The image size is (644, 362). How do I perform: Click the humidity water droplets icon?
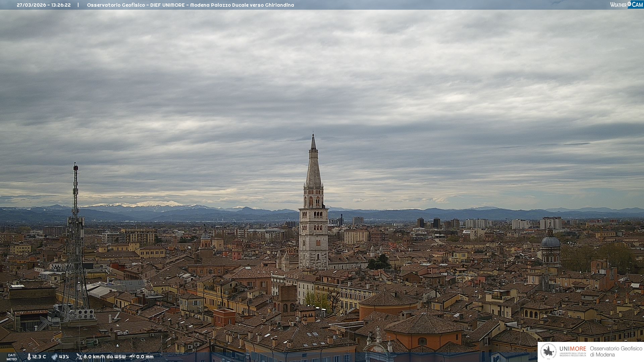[54, 357]
